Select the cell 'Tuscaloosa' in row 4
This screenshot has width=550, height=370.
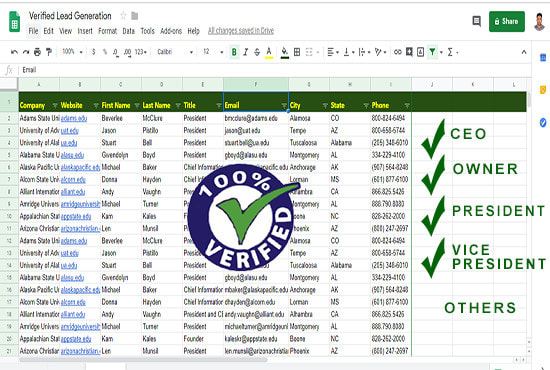[309, 143]
